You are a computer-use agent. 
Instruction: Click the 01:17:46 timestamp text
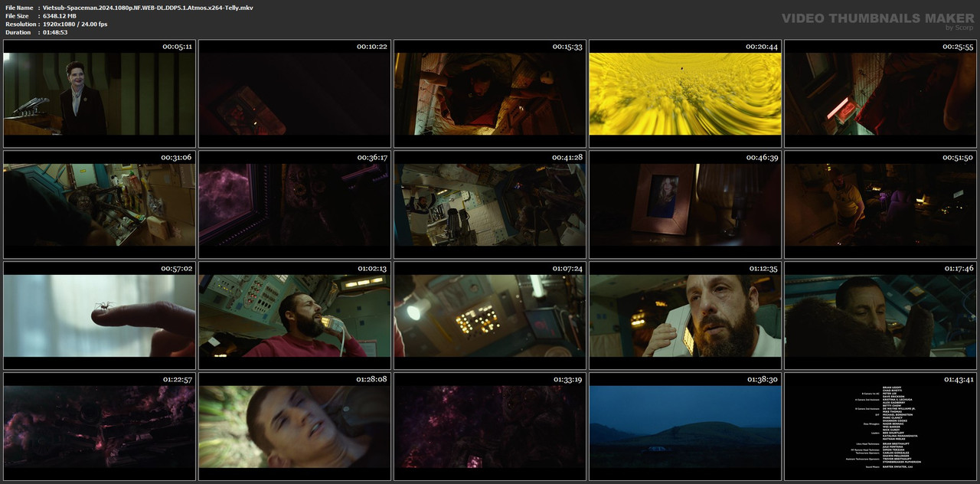(x=958, y=269)
